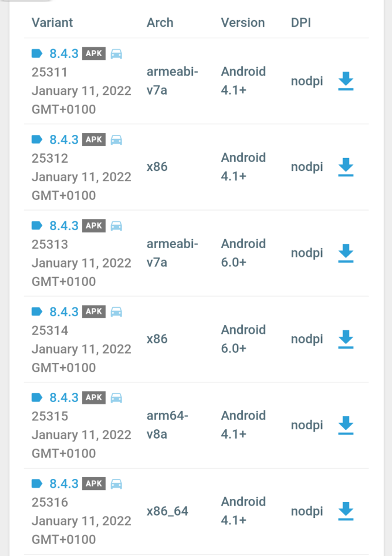Open 8.4.3 link for variant 25312
The width and height of the screenshot is (392, 556).
point(64,140)
